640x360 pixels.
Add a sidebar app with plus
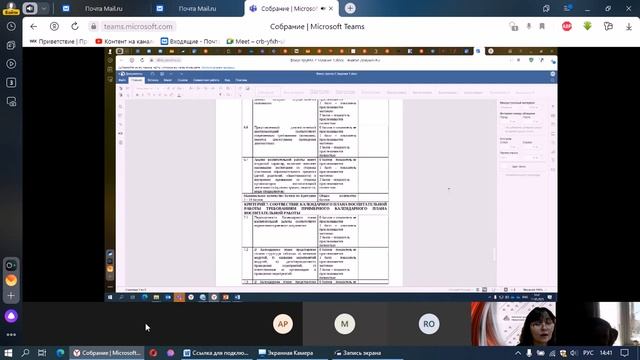(11, 295)
